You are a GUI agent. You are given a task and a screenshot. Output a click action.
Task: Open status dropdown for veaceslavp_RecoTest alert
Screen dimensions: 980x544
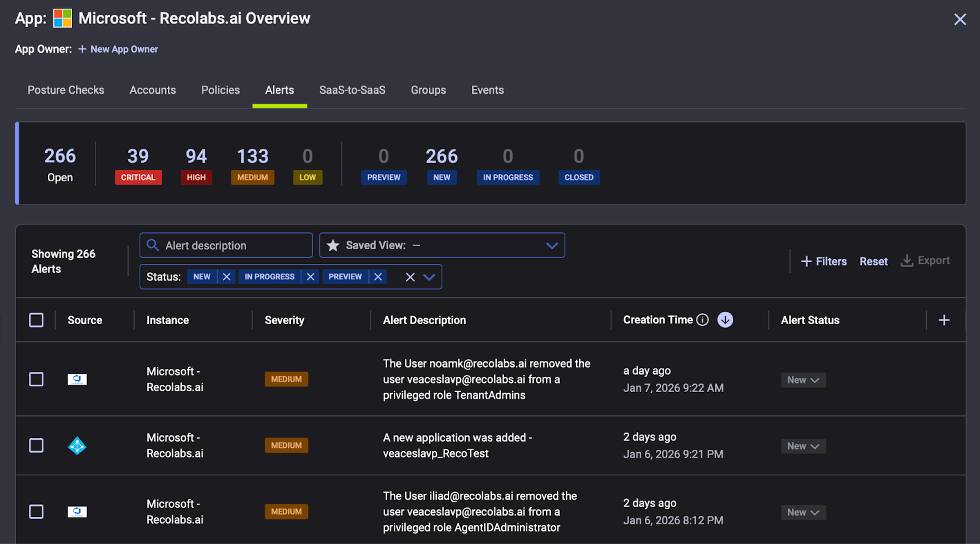coord(803,446)
